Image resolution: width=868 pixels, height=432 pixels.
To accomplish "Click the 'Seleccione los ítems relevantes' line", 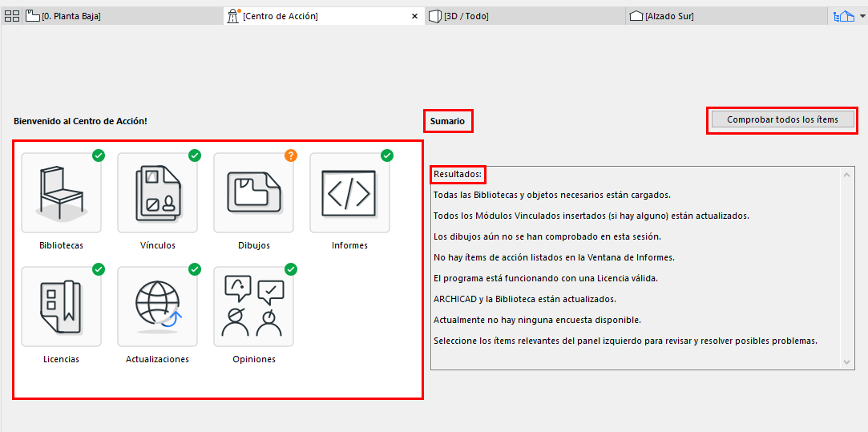I will point(625,341).
